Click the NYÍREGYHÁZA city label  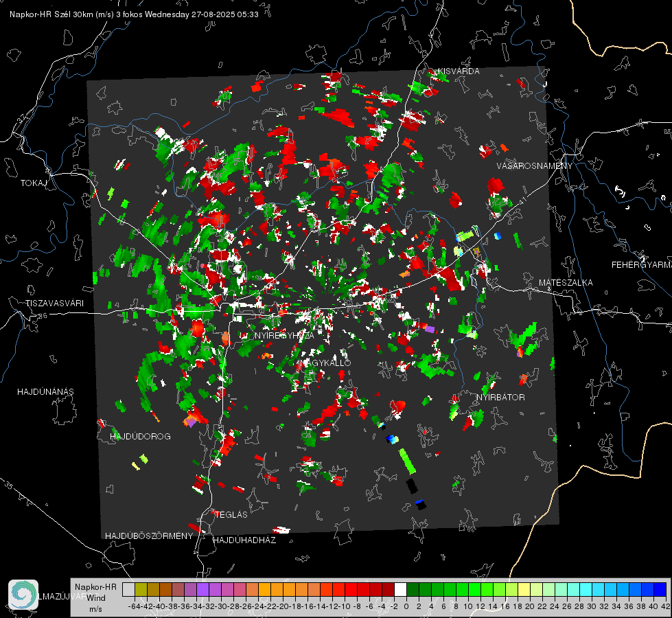(284, 335)
